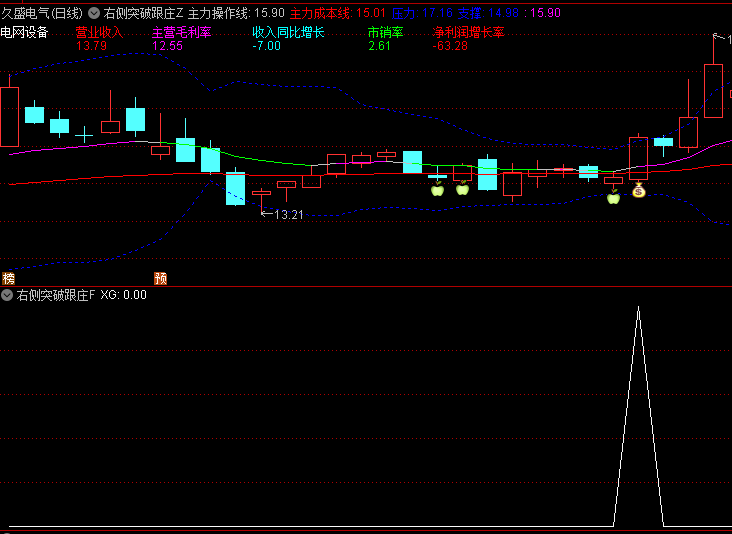Click the 12.55 gross margin value
Viewport: 732px width, 534px height.
(168, 46)
